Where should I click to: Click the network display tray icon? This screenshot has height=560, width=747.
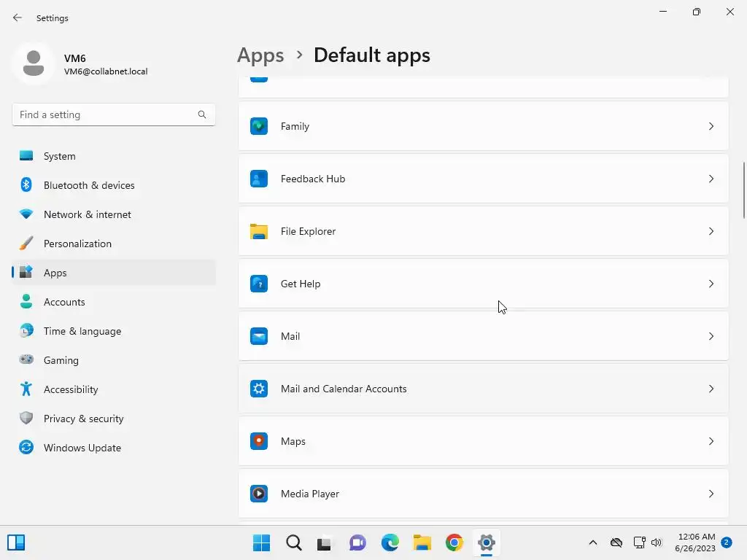639,542
